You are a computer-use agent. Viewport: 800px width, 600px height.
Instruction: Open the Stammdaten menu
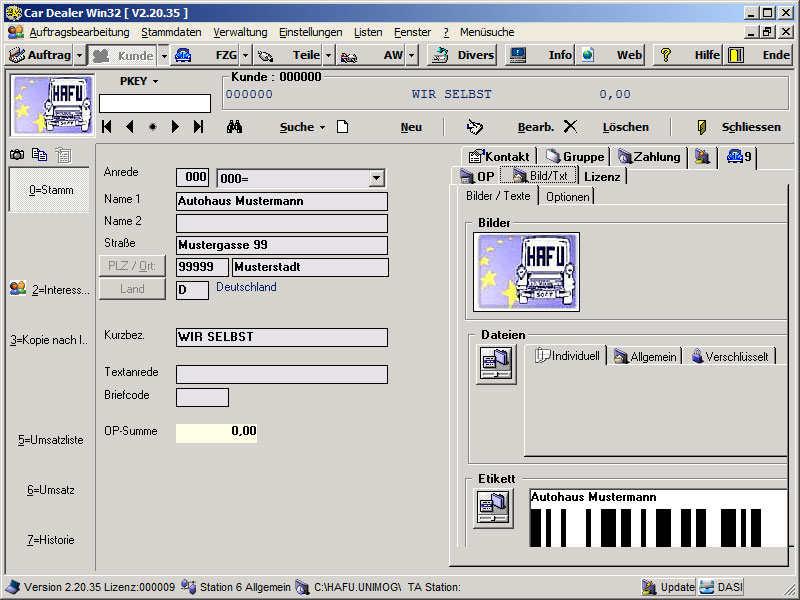[171, 32]
